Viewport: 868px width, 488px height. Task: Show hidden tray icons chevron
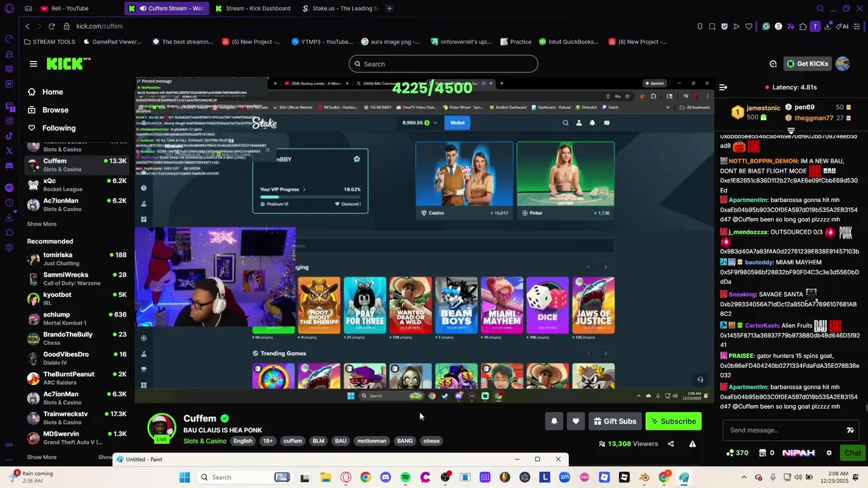click(x=744, y=477)
